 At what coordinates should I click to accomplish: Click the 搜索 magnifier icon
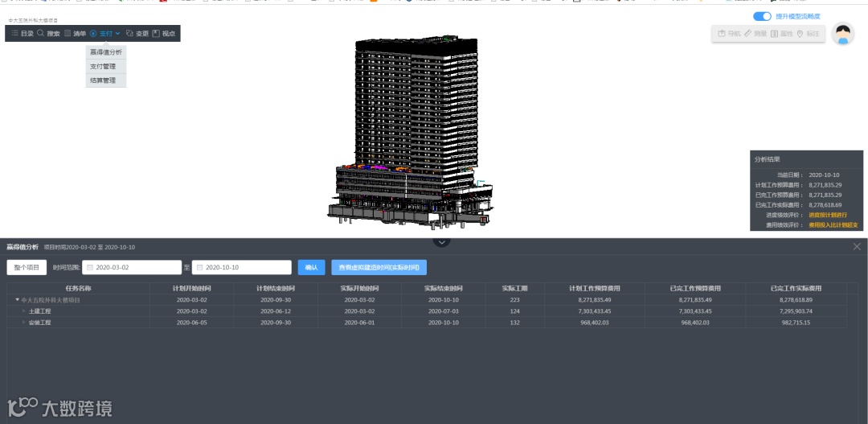41,33
